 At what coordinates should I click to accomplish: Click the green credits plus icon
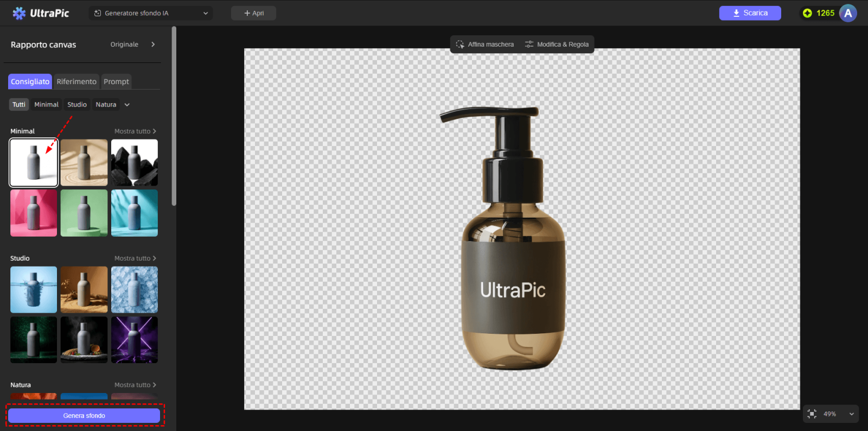(807, 13)
